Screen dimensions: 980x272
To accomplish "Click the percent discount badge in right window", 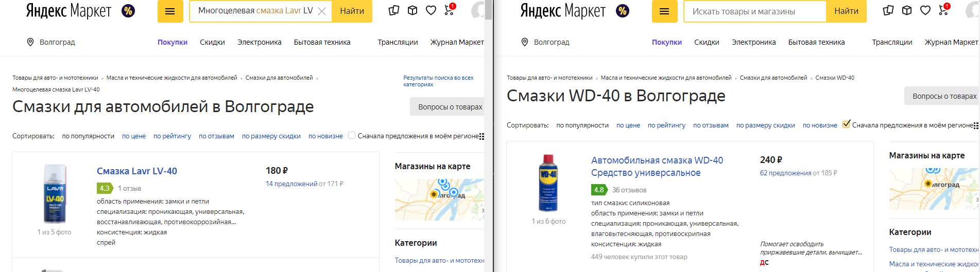I will click(x=623, y=11).
